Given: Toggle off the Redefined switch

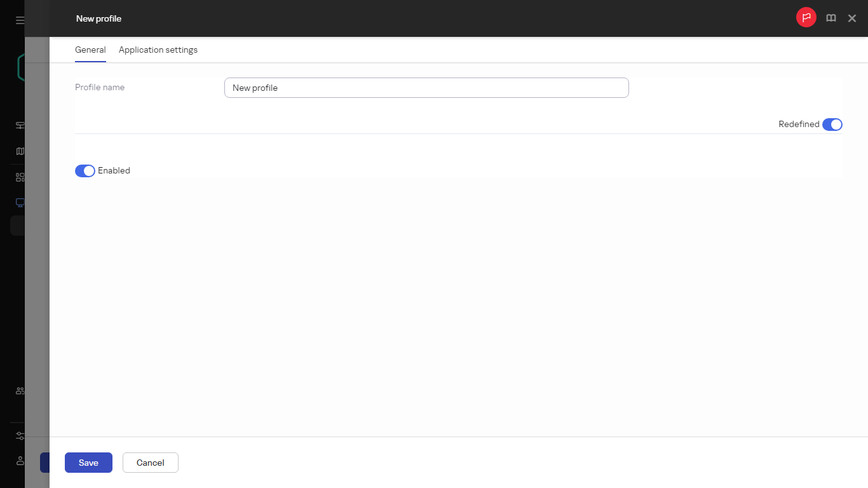Looking at the screenshot, I should click(832, 124).
